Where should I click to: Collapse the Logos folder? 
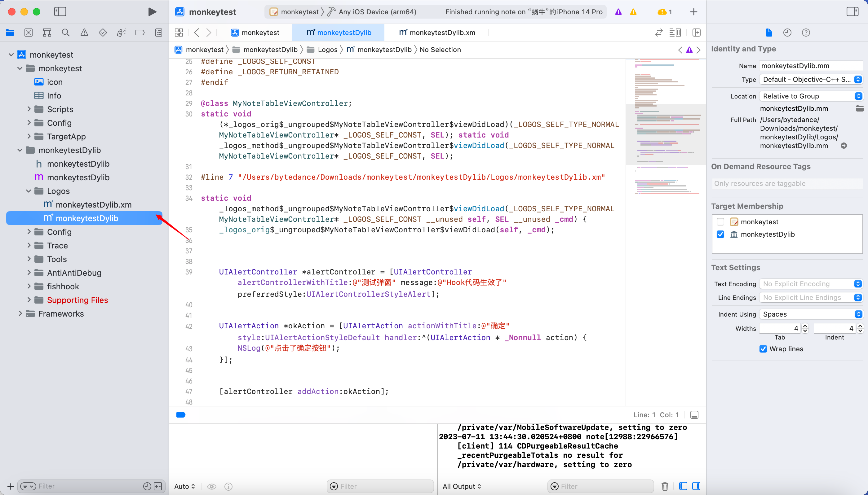pyautogui.click(x=29, y=191)
